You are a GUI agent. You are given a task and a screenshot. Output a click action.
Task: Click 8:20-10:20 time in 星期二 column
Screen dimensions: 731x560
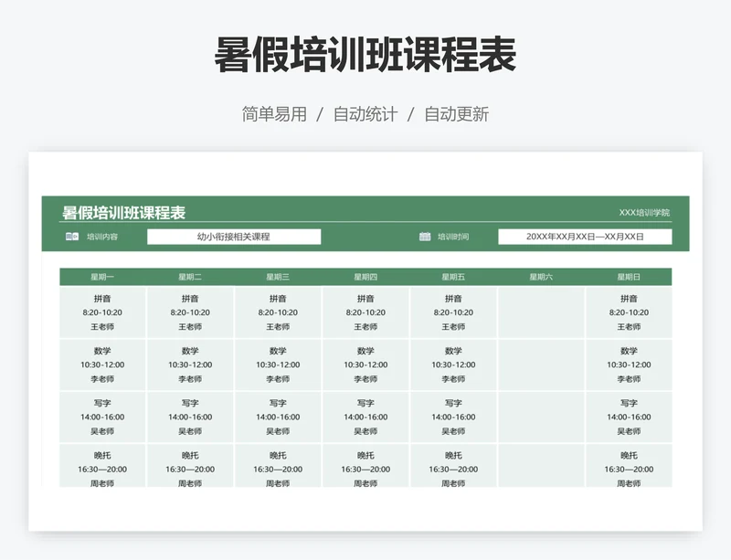pyautogui.click(x=190, y=312)
